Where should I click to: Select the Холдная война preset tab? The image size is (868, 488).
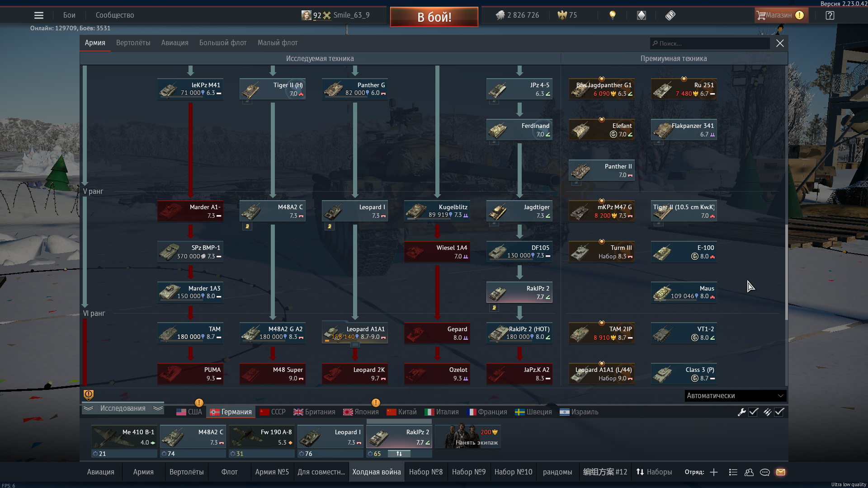coord(377,472)
